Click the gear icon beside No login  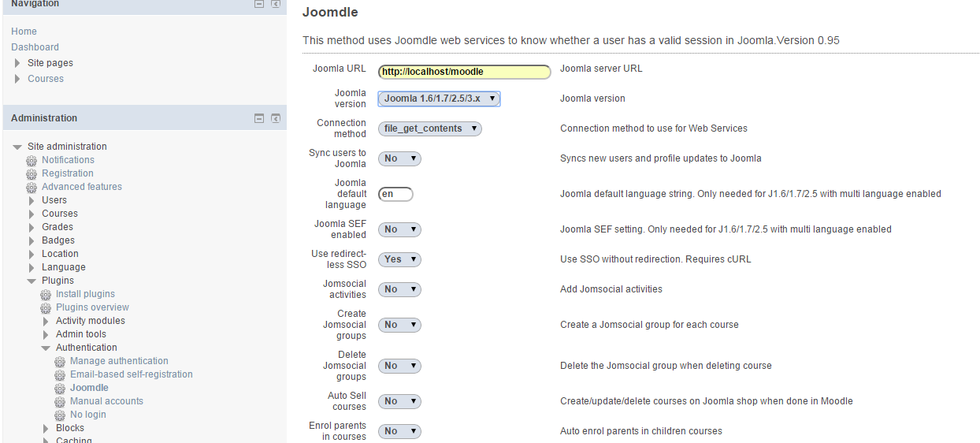click(x=60, y=415)
